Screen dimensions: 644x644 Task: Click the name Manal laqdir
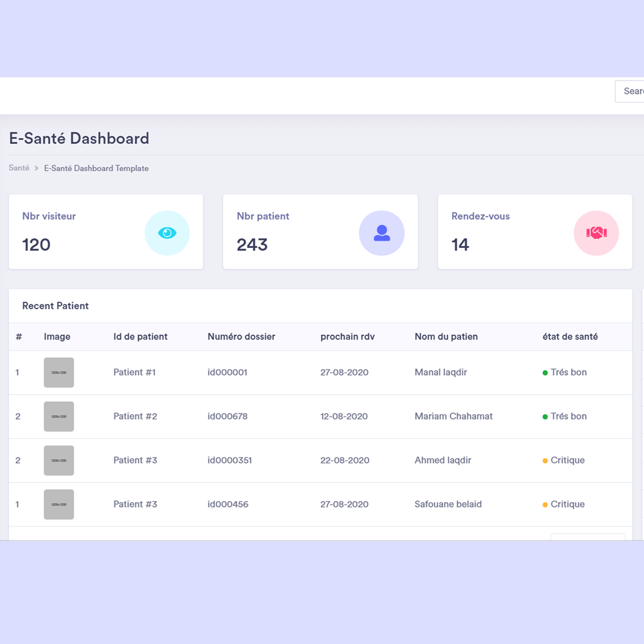click(x=441, y=372)
